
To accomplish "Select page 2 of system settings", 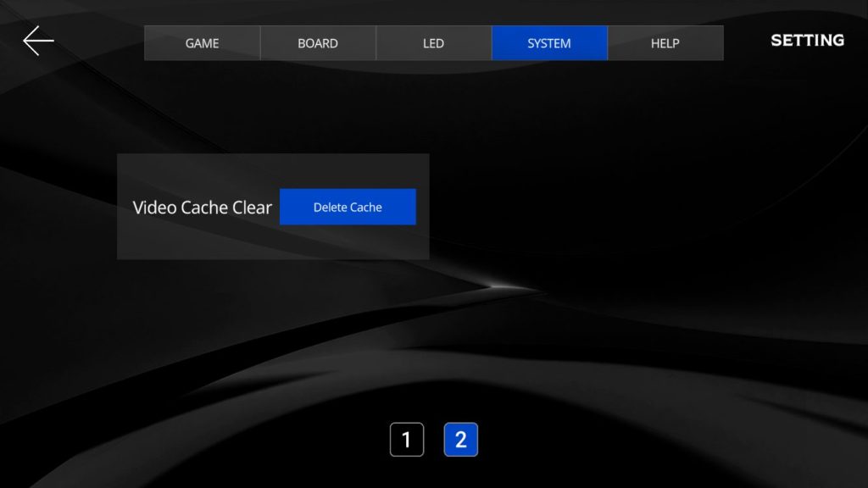I will coord(460,440).
